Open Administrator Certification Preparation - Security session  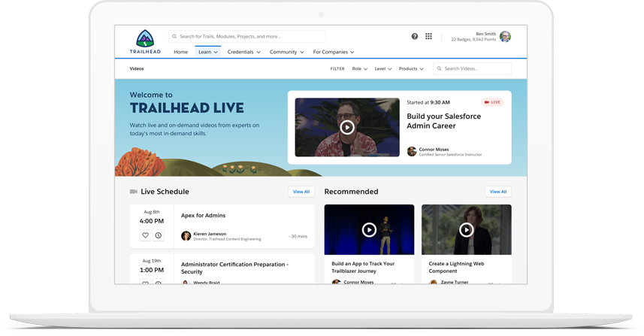(x=235, y=268)
